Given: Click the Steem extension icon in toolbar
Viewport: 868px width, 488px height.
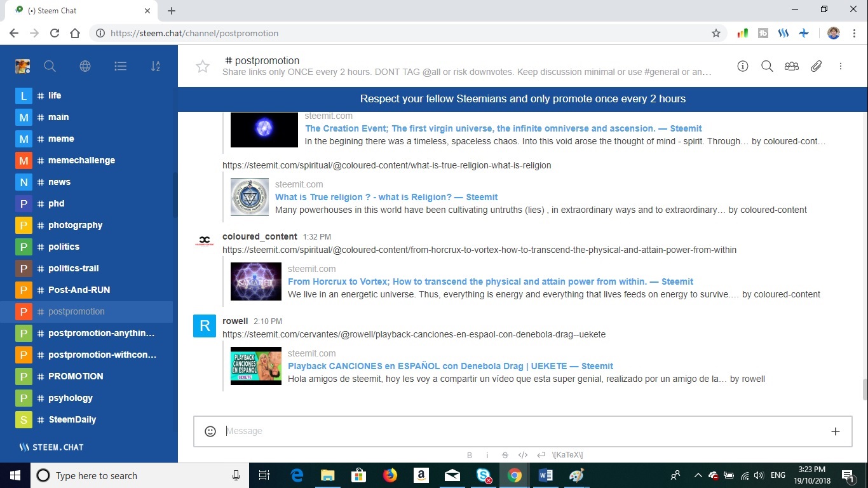Looking at the screenshot, I should pos(783,33).
